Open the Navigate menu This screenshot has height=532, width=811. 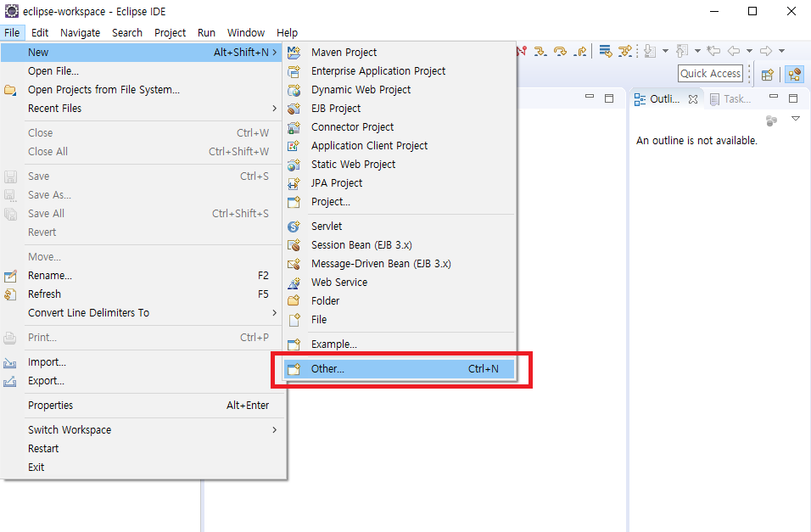point(81,32)
